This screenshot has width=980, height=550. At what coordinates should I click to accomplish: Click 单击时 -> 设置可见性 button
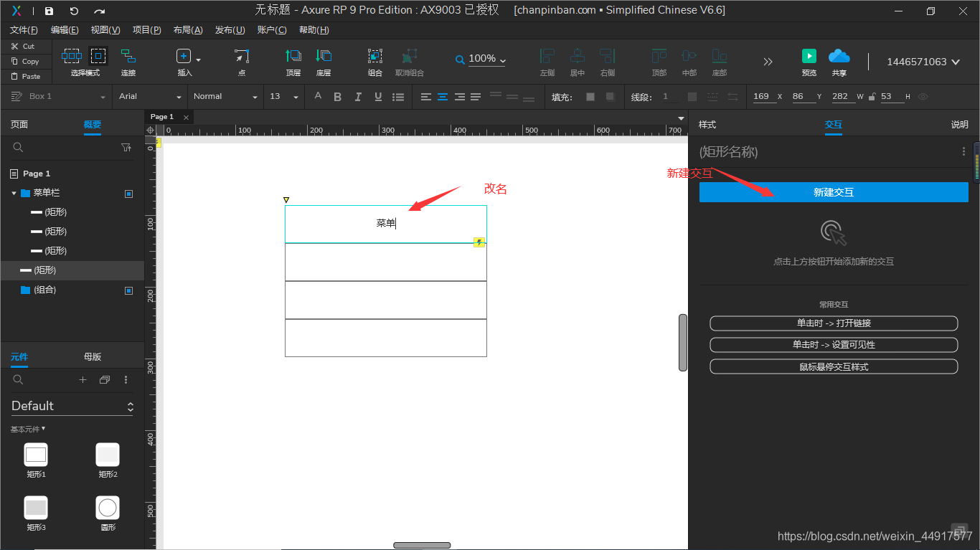[x=834, y=345]
